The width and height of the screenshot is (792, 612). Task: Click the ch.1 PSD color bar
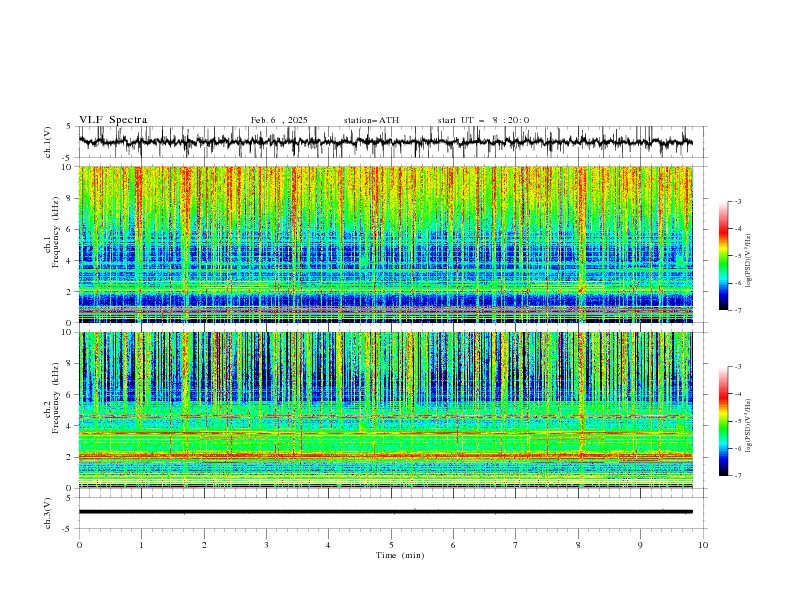723,256
